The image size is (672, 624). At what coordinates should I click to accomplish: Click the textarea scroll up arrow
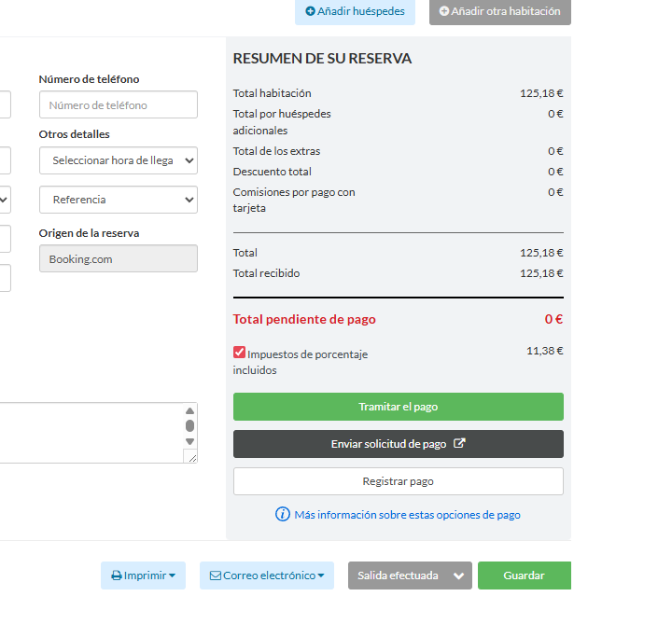pyautogui.click(x=190, y=410)
